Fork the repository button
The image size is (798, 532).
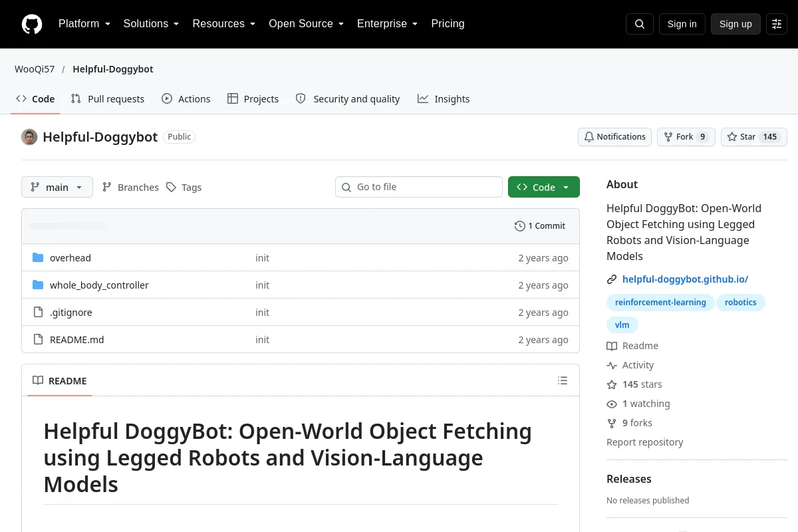click(x=686, y=137)
